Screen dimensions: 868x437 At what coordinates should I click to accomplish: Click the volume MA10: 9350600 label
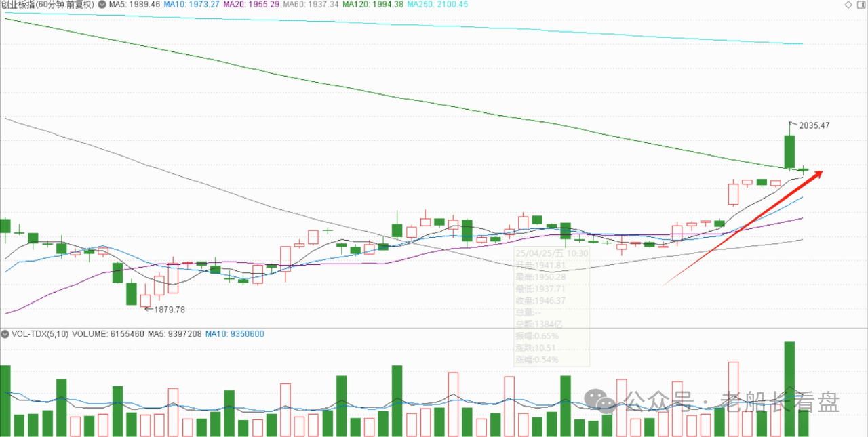tap(235, 334)
